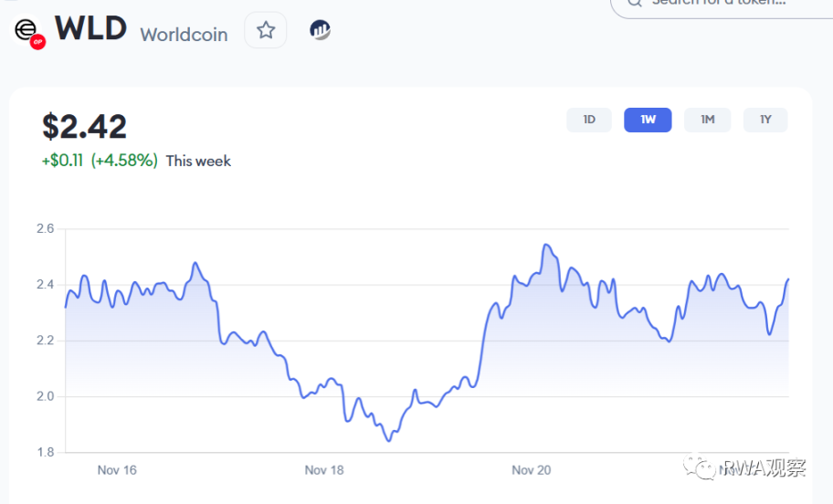833x504 pixels.
Task: Click the WLD ticker heading
Action: click(x=90, y=28)
